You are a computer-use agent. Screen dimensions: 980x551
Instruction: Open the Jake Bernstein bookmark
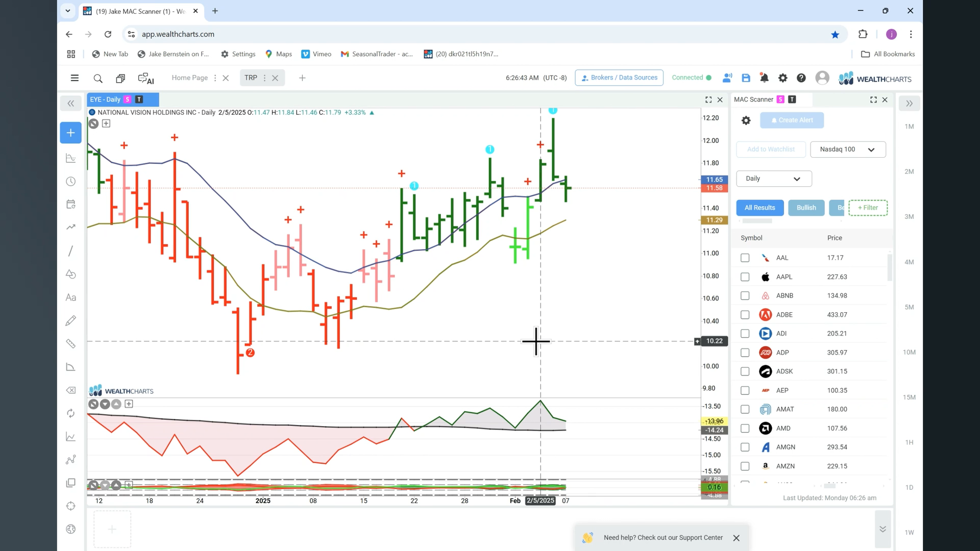pyautogui.click(x=173, y=54)
